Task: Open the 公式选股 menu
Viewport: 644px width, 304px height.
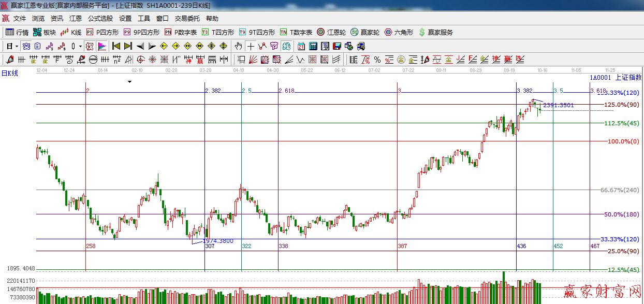Action: click(100, 19)
